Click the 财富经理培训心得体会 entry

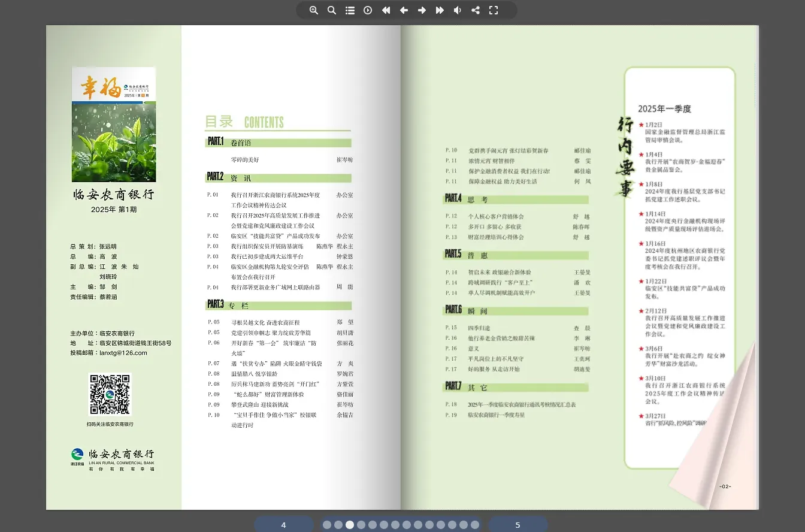(x=496, y=237)
